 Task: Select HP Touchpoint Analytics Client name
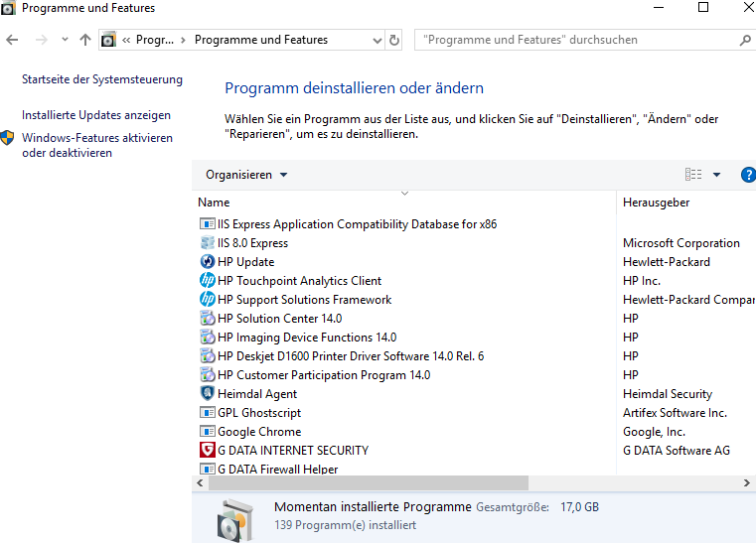point(299,281)
